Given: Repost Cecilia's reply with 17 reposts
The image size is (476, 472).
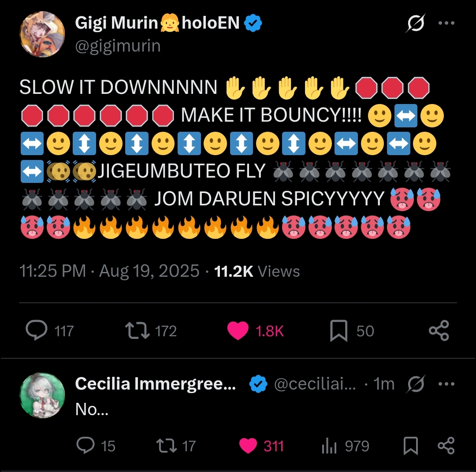Looking at the screenshot, I should [x=167, y=446].
